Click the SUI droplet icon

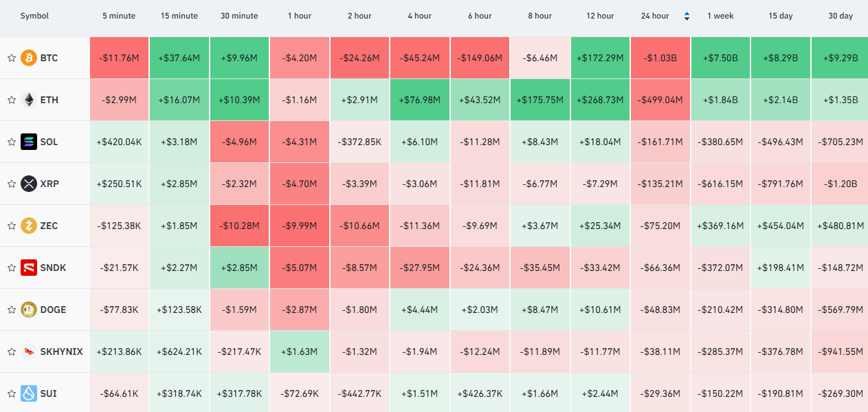29,393
